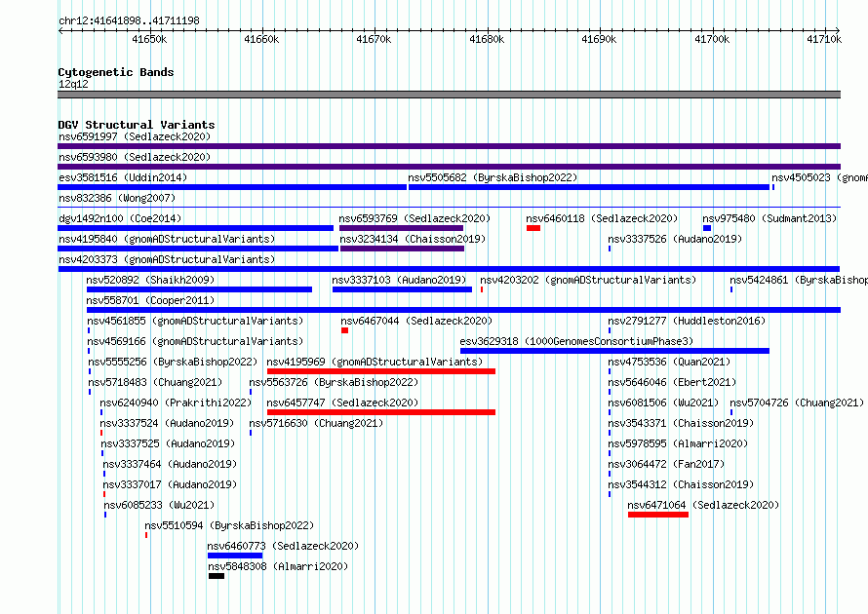Click red bar under nsv4195969

tap(381, 371)
